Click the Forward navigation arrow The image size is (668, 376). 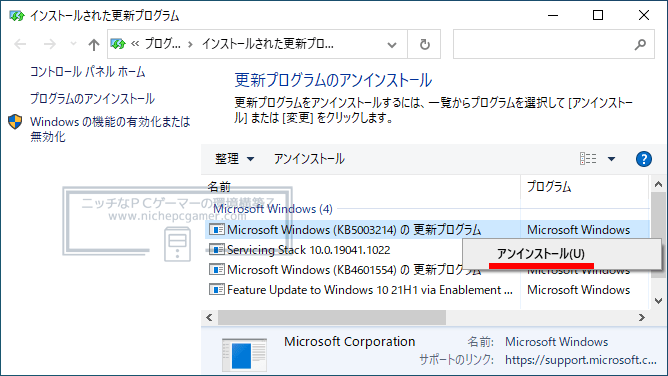coord(49,44)
